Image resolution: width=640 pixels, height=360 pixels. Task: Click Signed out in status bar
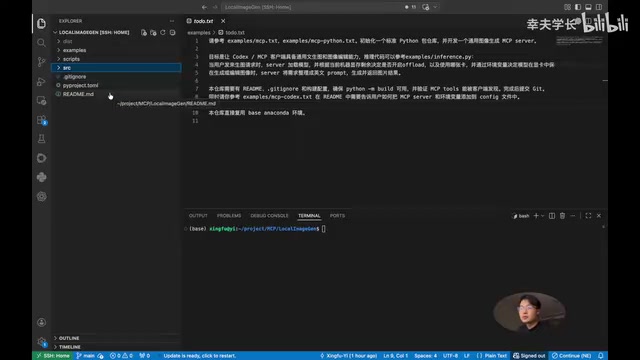click(x=529, y=356)
